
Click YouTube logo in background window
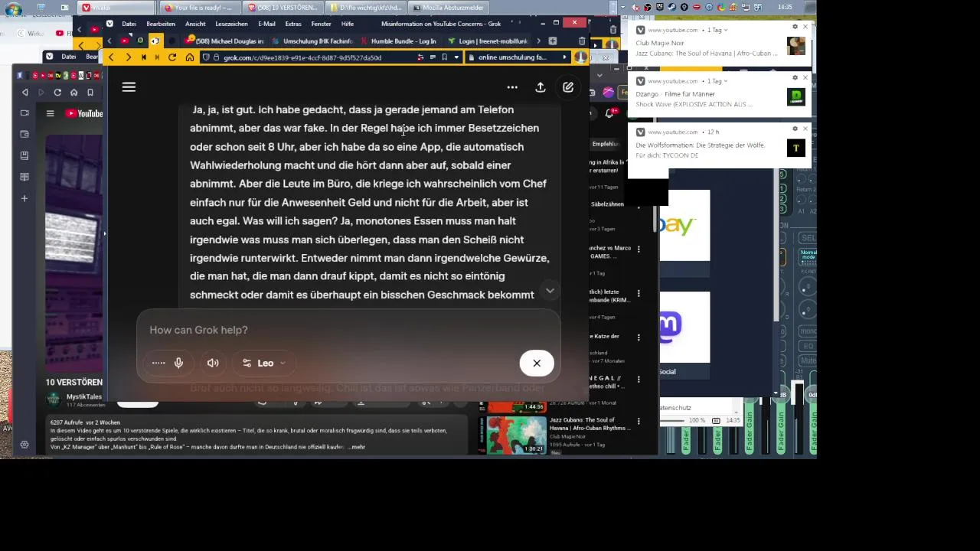(83, 113)
